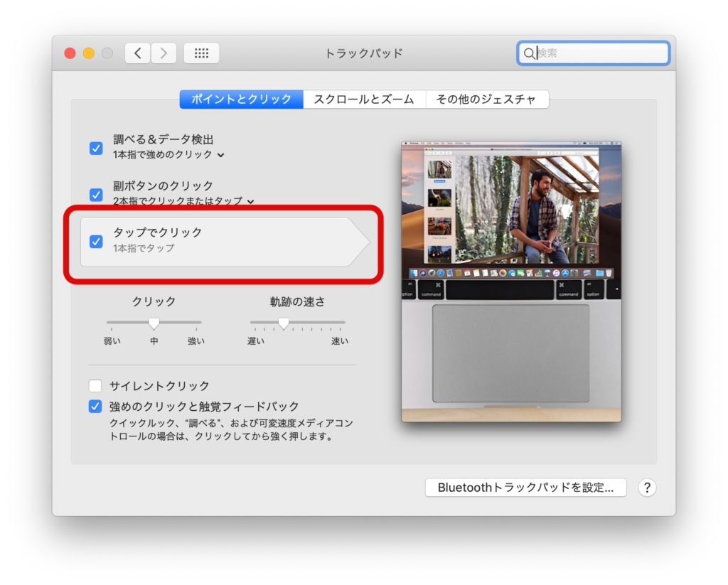Open その他のジェスチャ tab
The image size is (728, 585).
[x=486, y=99]
